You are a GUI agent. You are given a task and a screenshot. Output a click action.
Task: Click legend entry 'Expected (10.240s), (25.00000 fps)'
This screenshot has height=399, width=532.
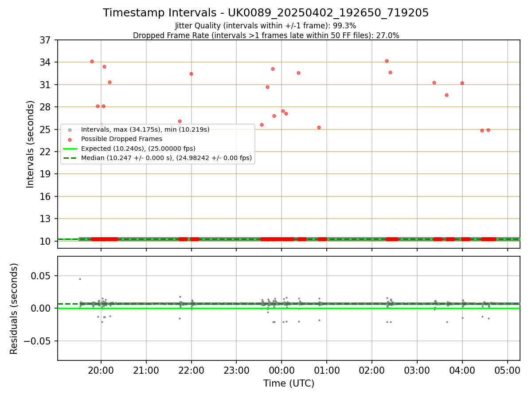pos(138,148)
